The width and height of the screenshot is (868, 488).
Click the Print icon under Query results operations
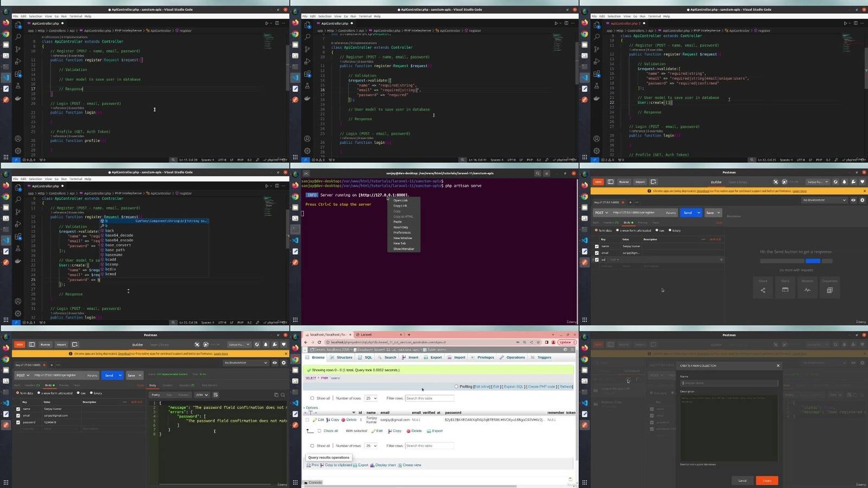point(309,465)
